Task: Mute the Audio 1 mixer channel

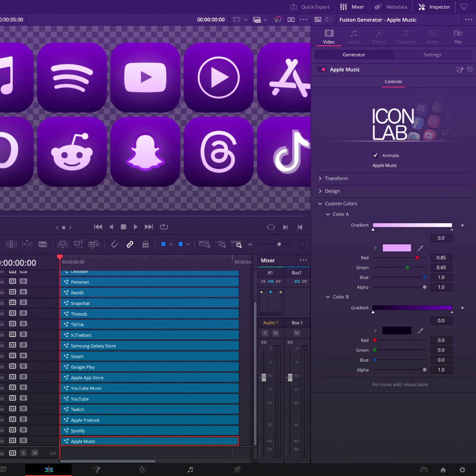Action: pyautogui.click(x=276, y=333)
